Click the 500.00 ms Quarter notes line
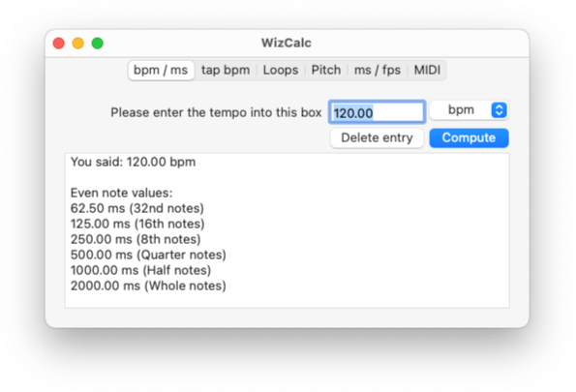Image resolution: width=576 pixels, height=392 pixels. pos(148,255)
